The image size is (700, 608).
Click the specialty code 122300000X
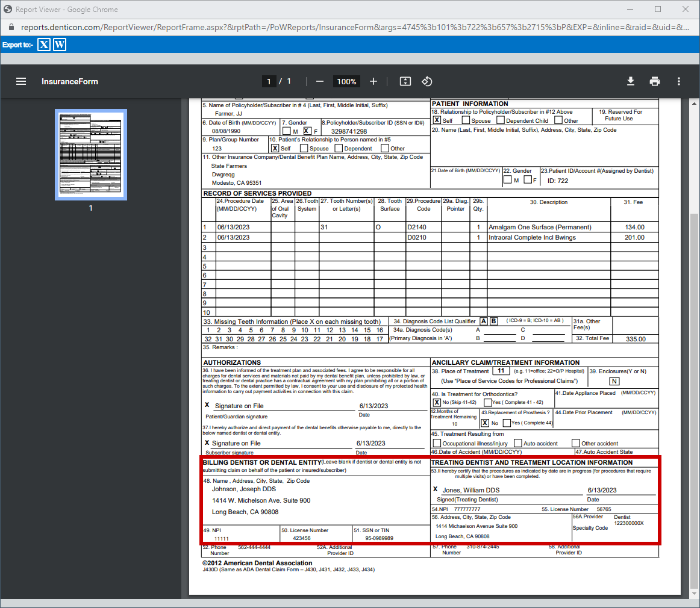click(629, 523)
